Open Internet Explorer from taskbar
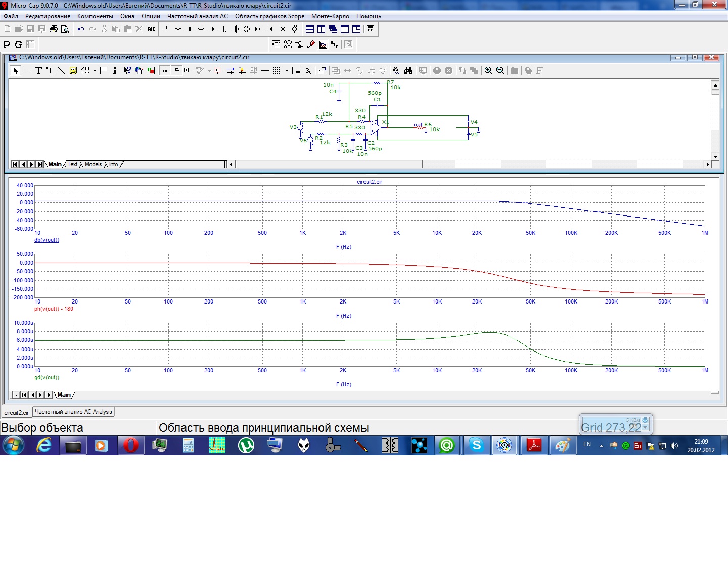The height and width of the screenshot is (562, 728). 44,445
